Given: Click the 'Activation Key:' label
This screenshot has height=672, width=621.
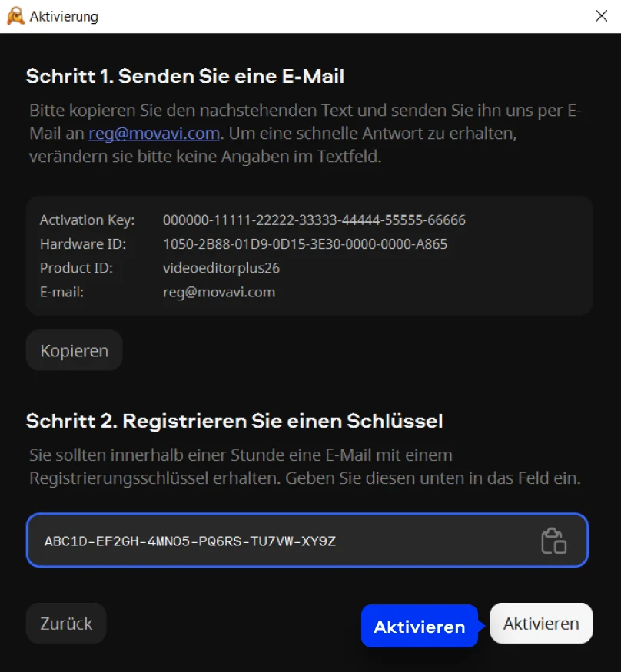Looking at the screenshot, I should tap(87, 220).
